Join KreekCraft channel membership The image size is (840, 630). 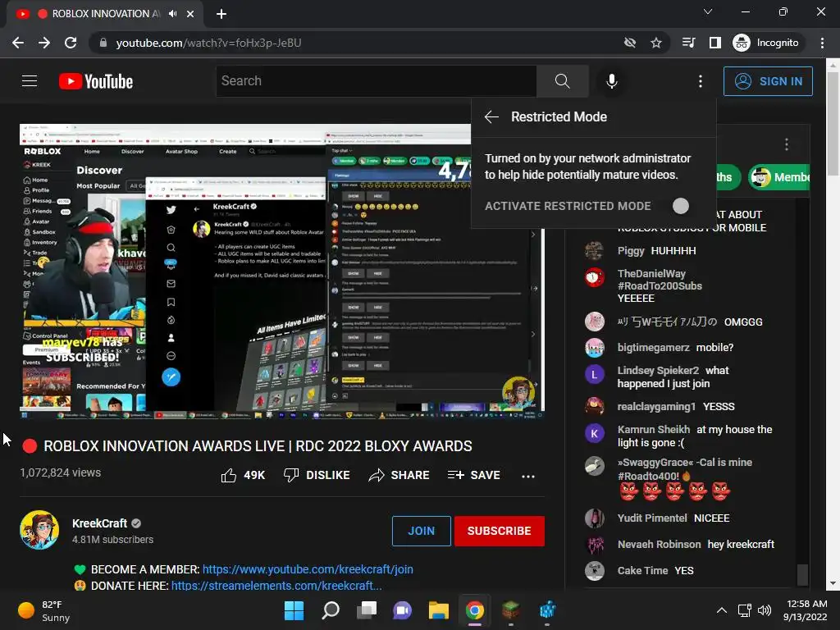coord(421,531)
